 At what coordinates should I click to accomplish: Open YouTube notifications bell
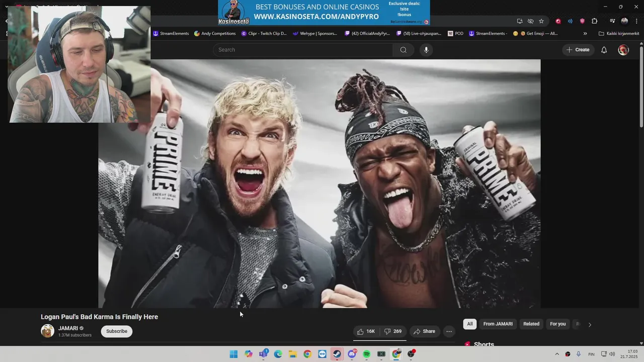(604, 50)
